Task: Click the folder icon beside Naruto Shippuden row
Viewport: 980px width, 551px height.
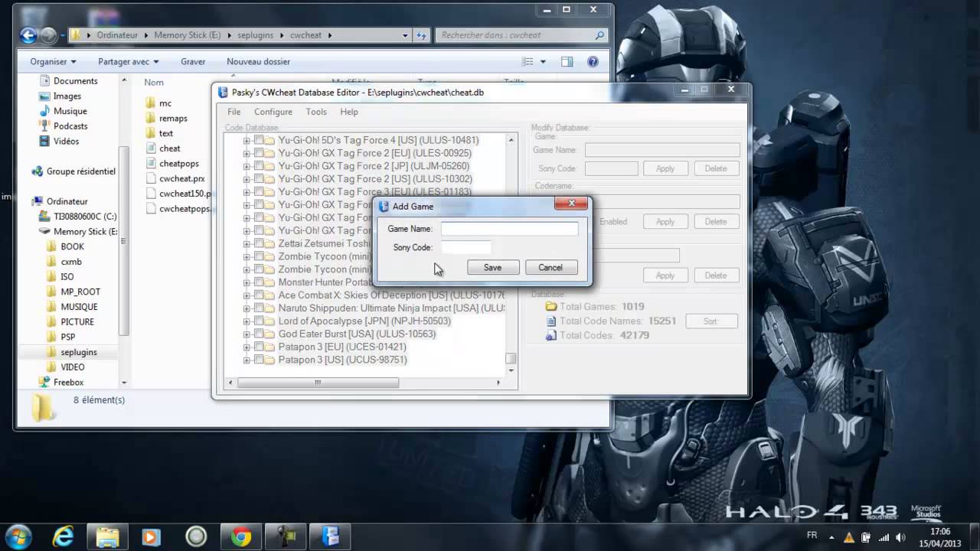Action: [270, 308]
